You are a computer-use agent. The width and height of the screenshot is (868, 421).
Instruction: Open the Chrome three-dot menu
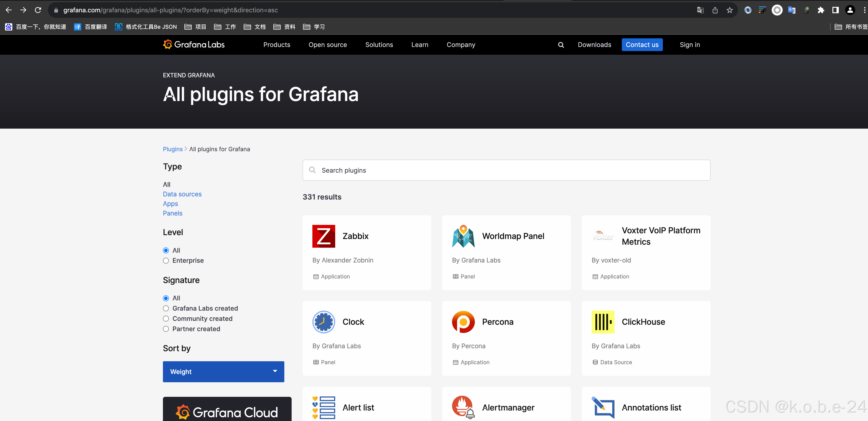click(864, 10)
